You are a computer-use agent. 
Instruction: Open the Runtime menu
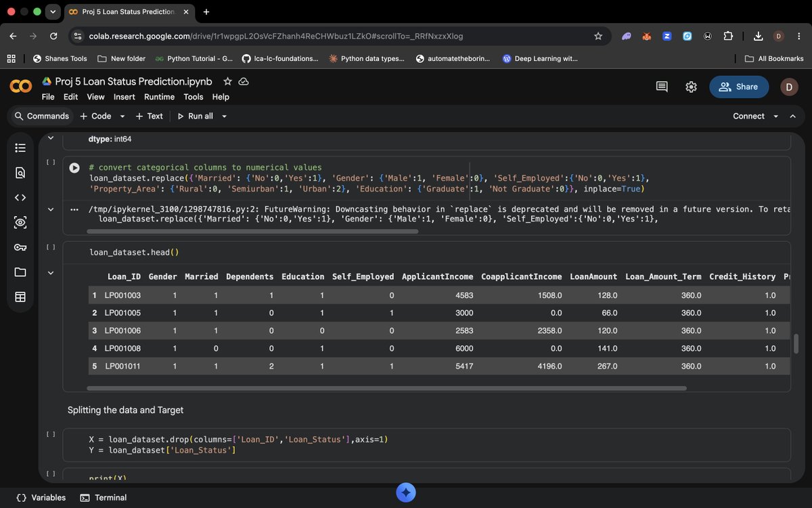click(x=159, y=97)
